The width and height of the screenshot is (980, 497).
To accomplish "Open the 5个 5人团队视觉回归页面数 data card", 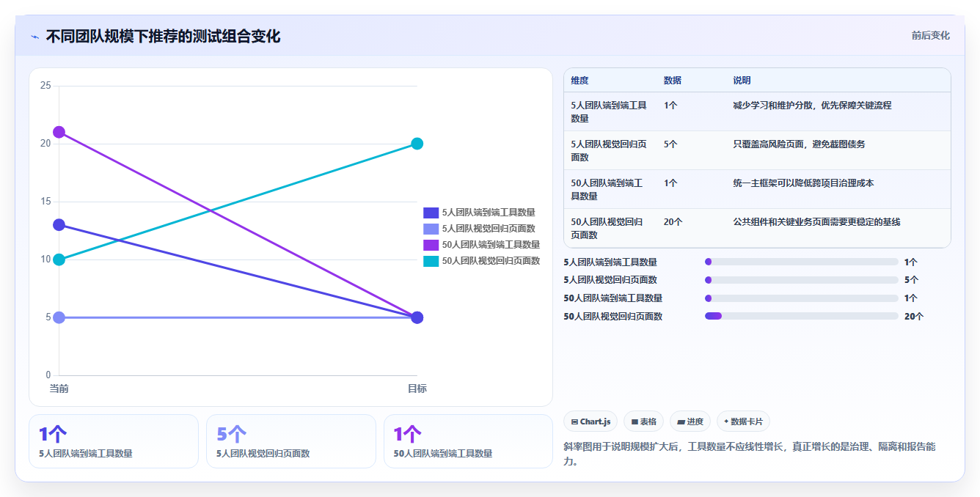I will (291, 441).
